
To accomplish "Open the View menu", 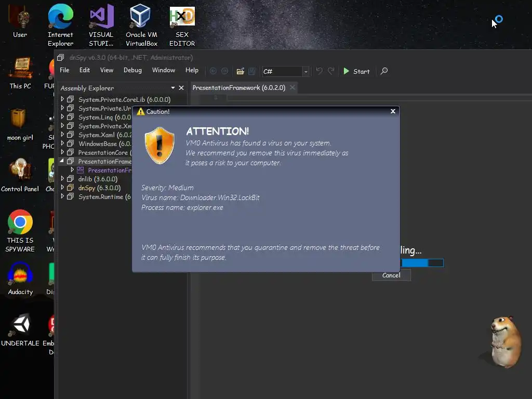I will 107,70.
